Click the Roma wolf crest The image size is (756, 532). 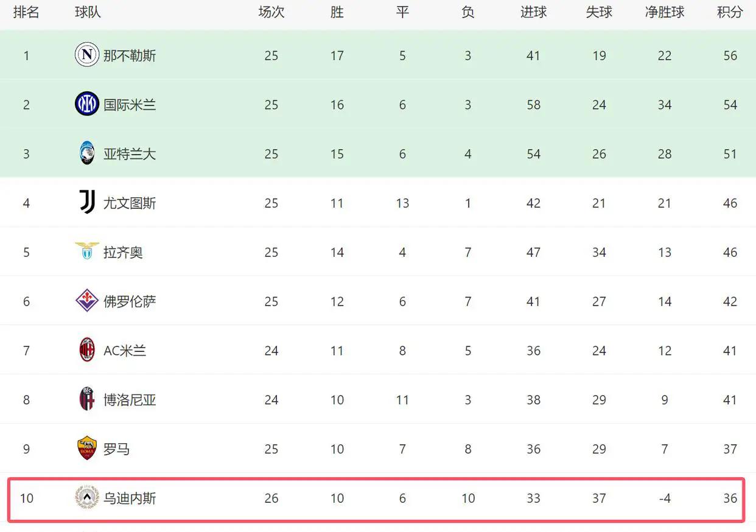[x=87, y=449]
